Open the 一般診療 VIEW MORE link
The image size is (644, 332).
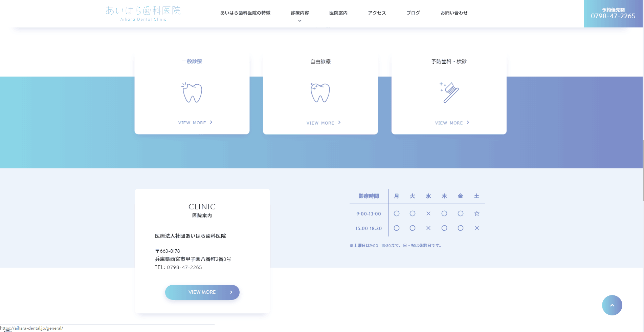195,123
